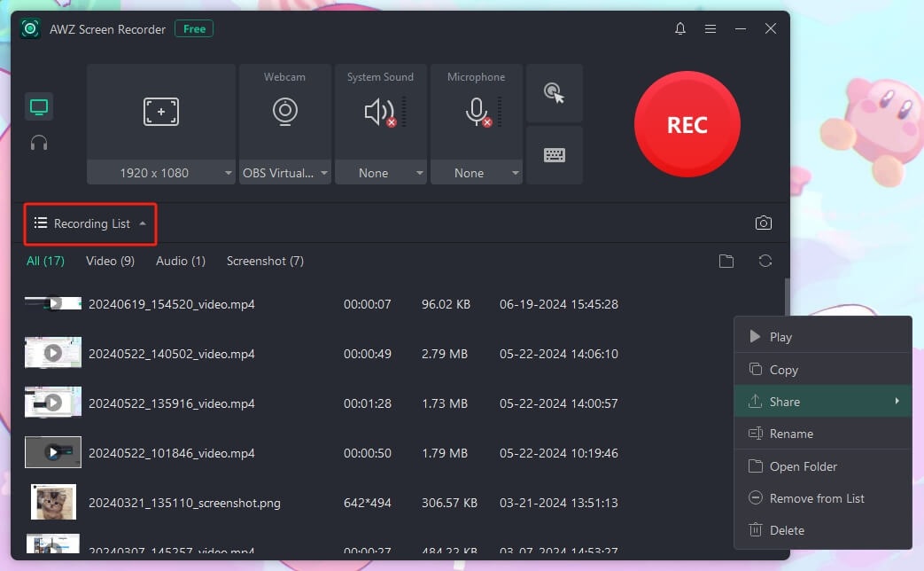Switch to screen recording mode monitor icon
Viewport: 924px width, 571px height.
(39, 106)
